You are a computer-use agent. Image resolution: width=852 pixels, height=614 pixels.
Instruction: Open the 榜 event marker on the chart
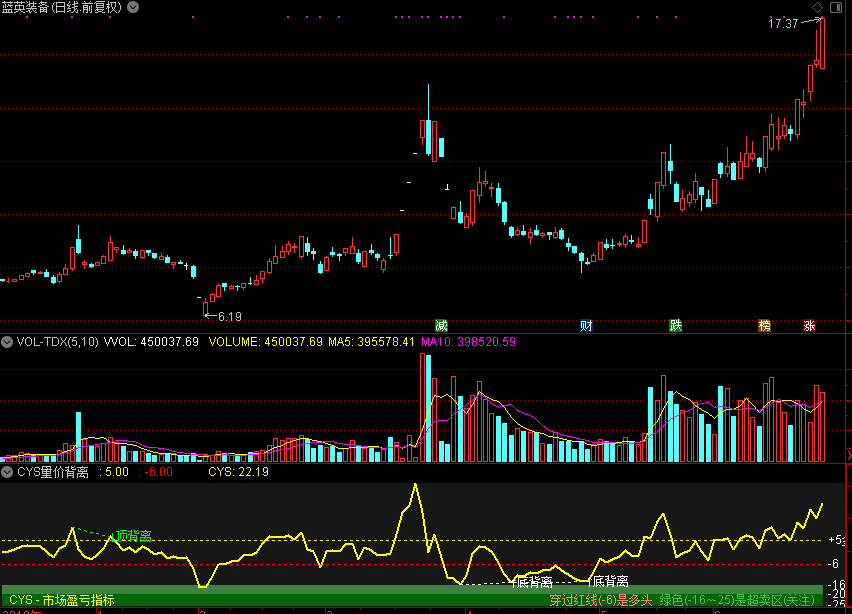pyautogui.click(x=765, y=325)
